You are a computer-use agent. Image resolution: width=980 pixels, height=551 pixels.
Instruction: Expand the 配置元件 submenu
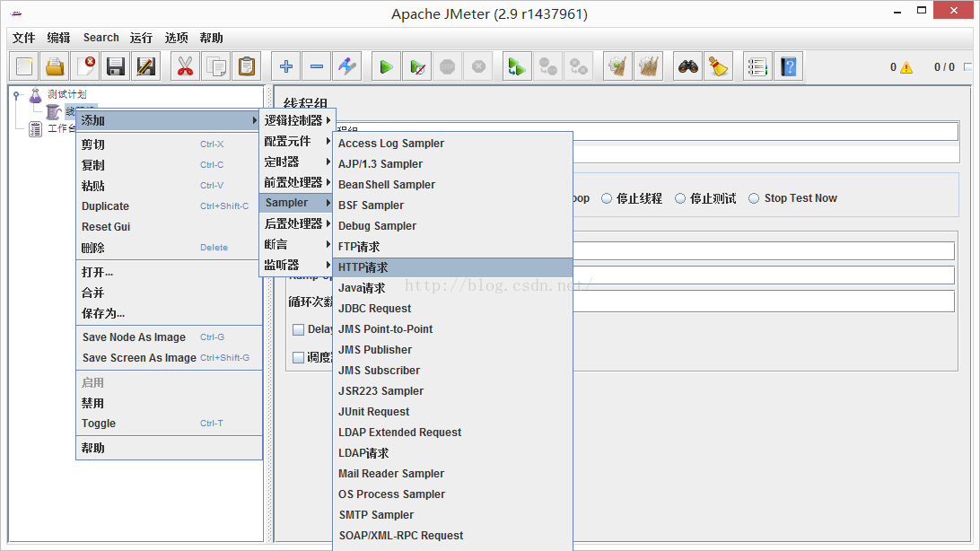(296, 141)
